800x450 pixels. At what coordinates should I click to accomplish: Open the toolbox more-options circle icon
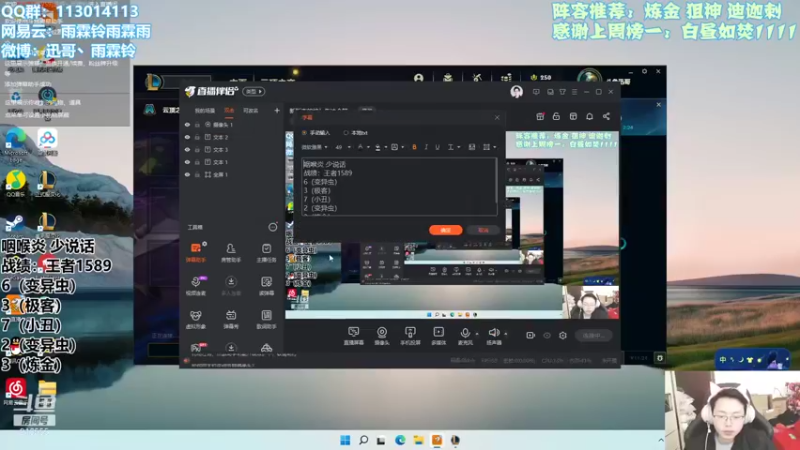coord(272,227)
